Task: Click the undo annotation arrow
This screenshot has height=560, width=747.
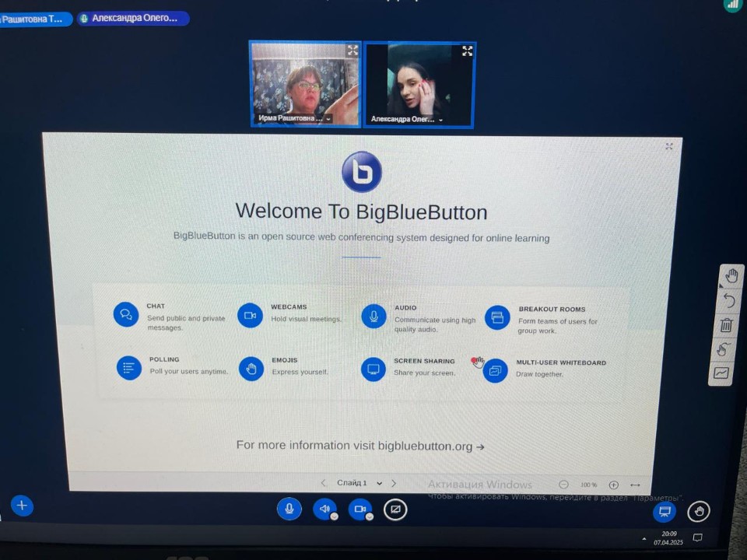Action: (729, 300)
